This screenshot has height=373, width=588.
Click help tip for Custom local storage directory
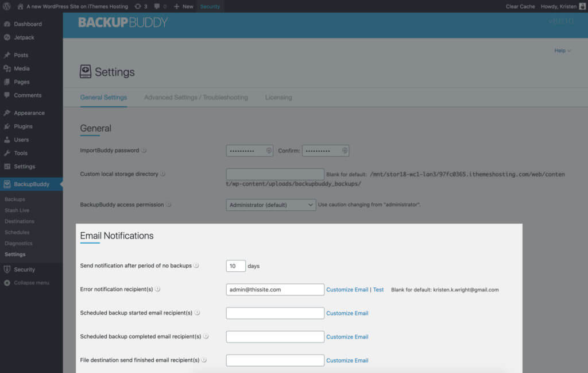163,174
